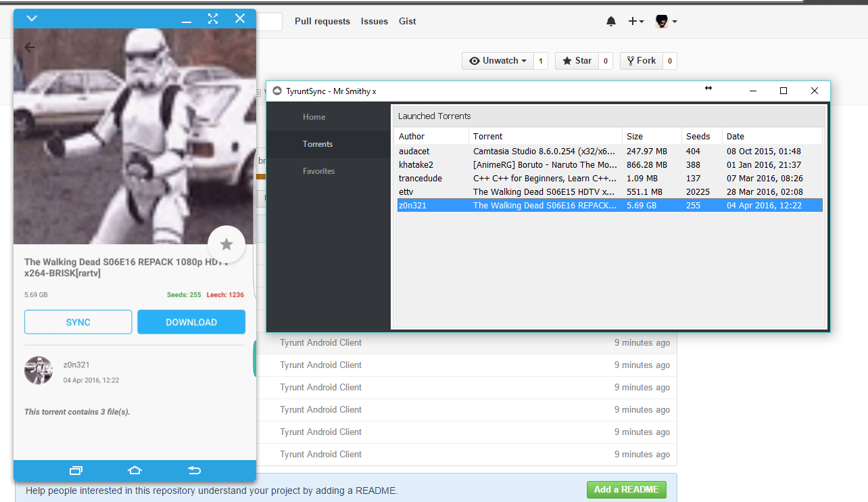The width and height of the screenshot is (868, 502).
Task: Click z0n321 uploader avatar in app
Action: [x=39, y=371]
